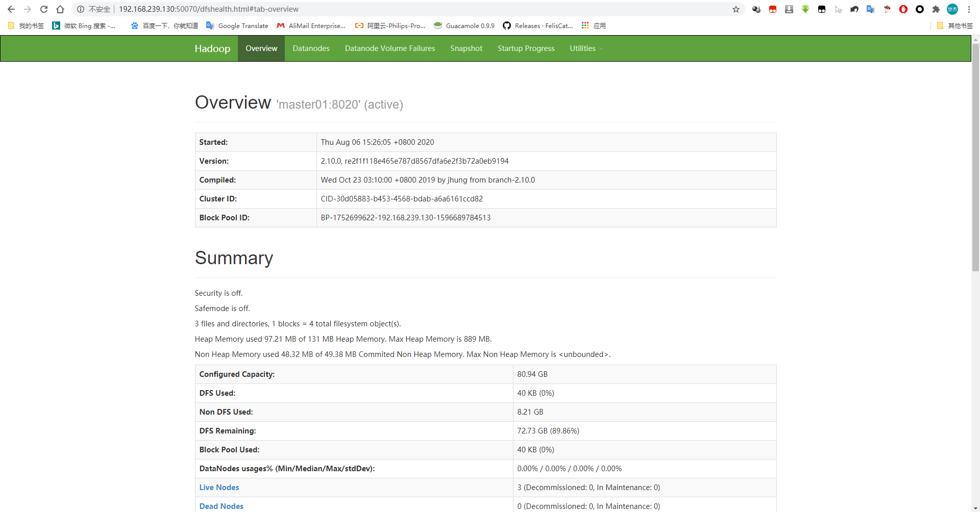Click the Configured Capacity value '80.94 GB'
This screenshot has width=980, height=512.
[x=532, y=374]
